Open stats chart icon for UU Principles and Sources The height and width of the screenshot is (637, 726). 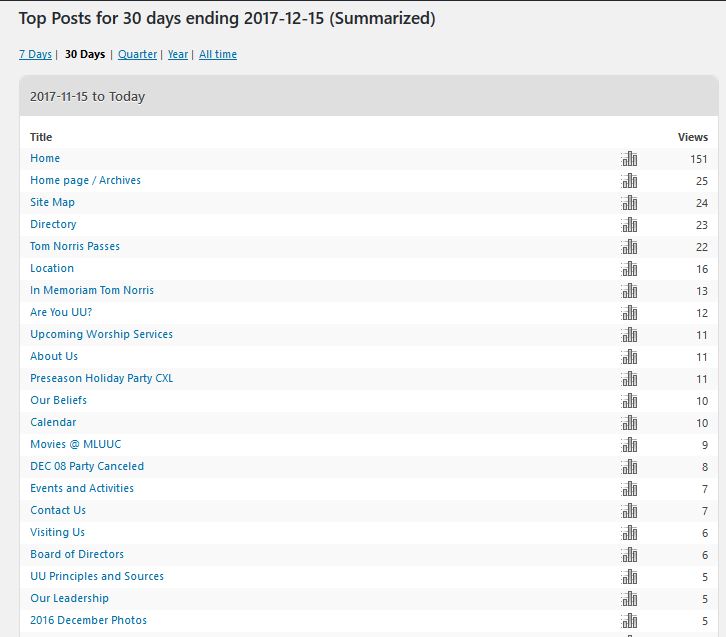(x=629, y=576)
